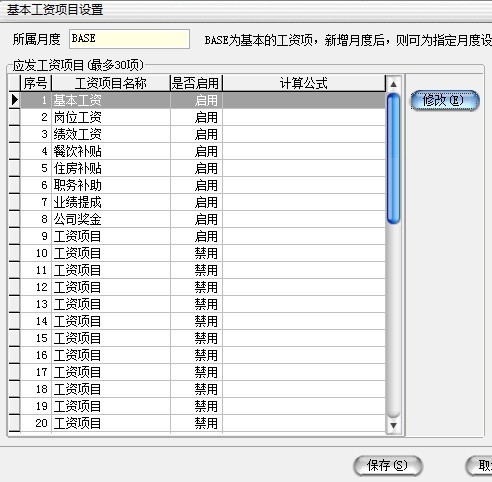Click the formula cell for 业绩提成
Screen dimensions: 492x482
click(x=304, y=202)
